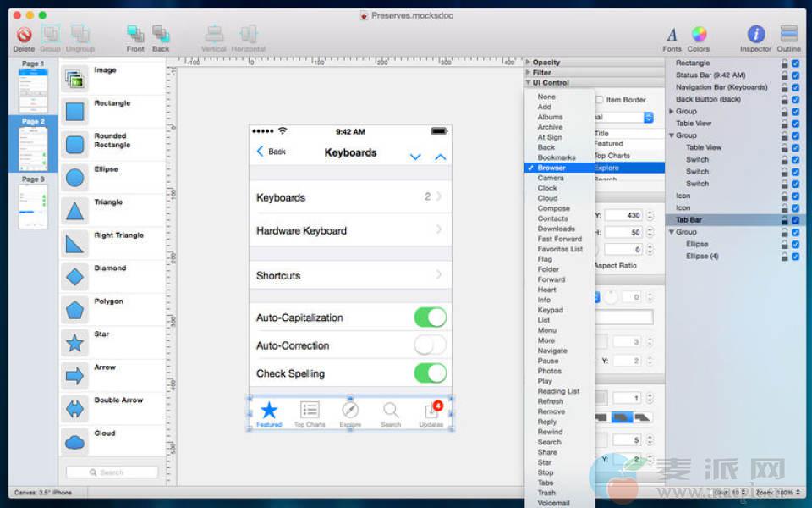The width and height of the screenshot is (812, 508).
Task: Expand the Filter section
Action: 529,73
